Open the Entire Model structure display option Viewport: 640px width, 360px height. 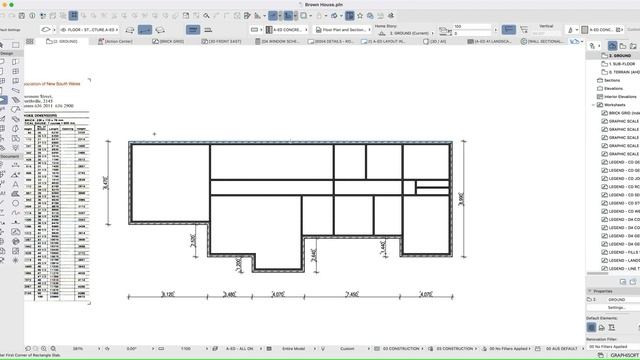tap(294, 349)
